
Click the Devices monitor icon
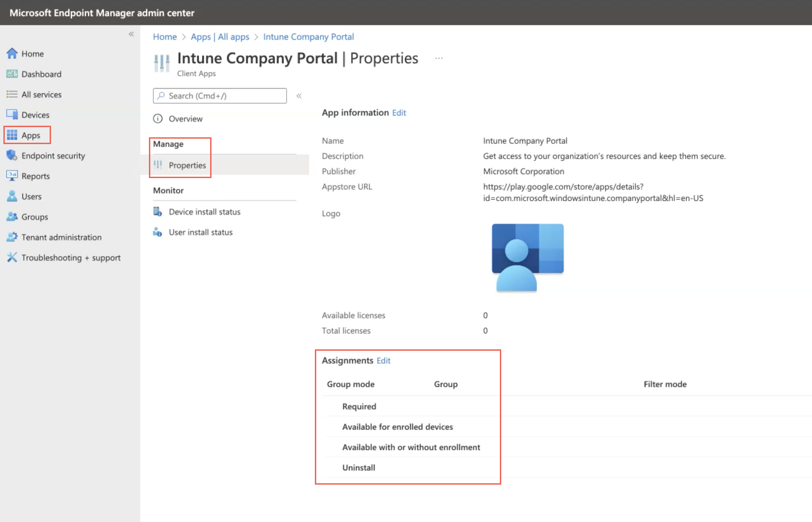[x=12, y=115]
